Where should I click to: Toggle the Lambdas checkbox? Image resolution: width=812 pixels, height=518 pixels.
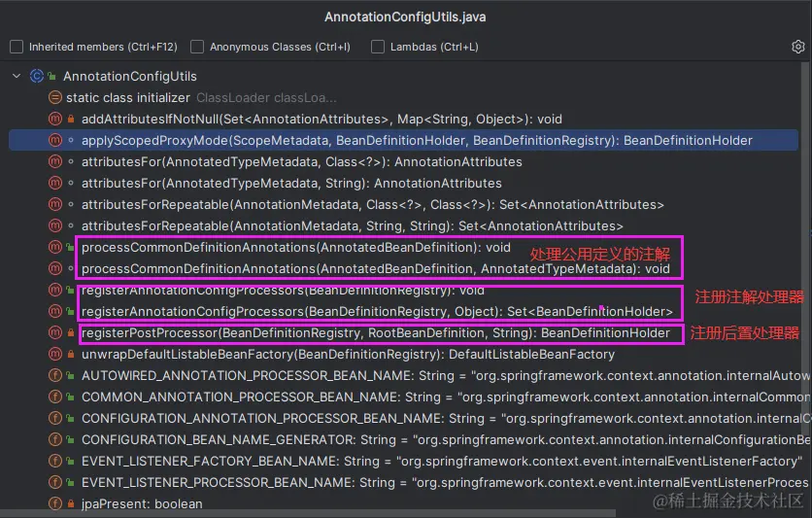pyautogui.click(x=378, y=47)
